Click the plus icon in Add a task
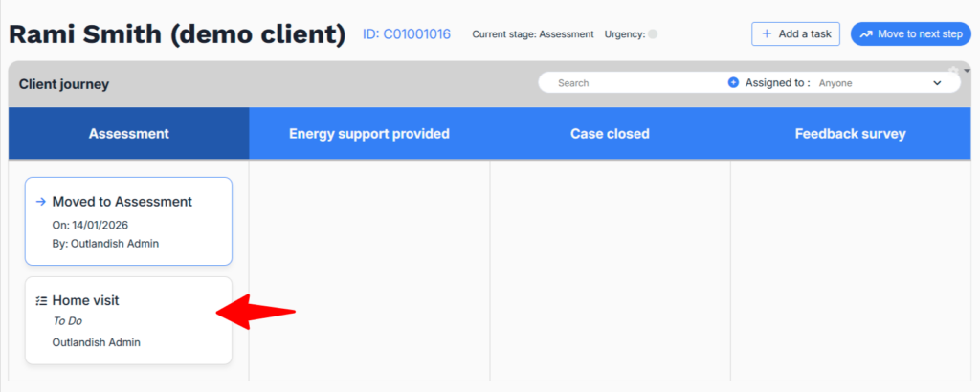 pos(767,33)
